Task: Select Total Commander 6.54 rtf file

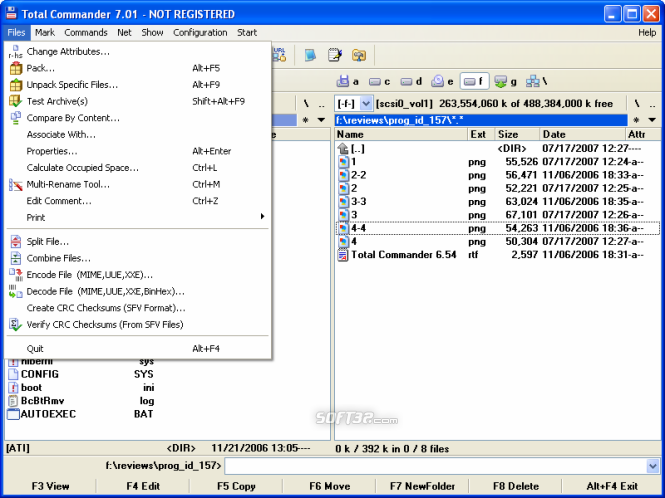Action: coord(497,255)
